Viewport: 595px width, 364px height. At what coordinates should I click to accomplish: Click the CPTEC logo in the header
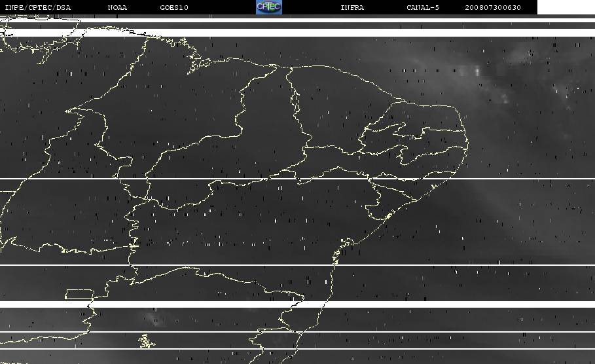pos(268,7)
